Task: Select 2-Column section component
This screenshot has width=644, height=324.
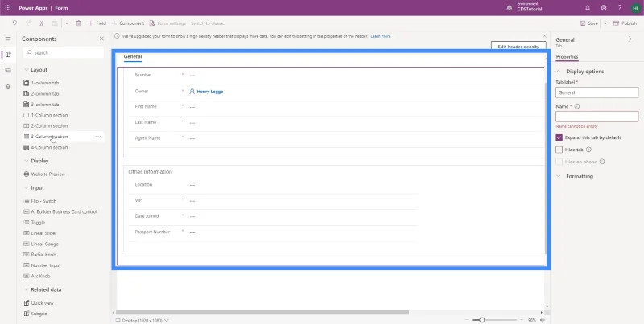Action: pyautogui.click(x=46, y=126)
